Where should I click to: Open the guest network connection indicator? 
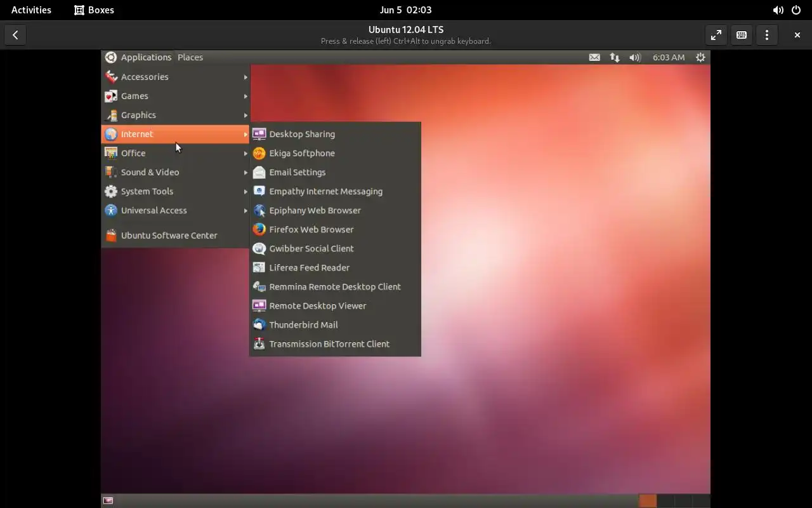pyautogui.click(x=615, y=57)
